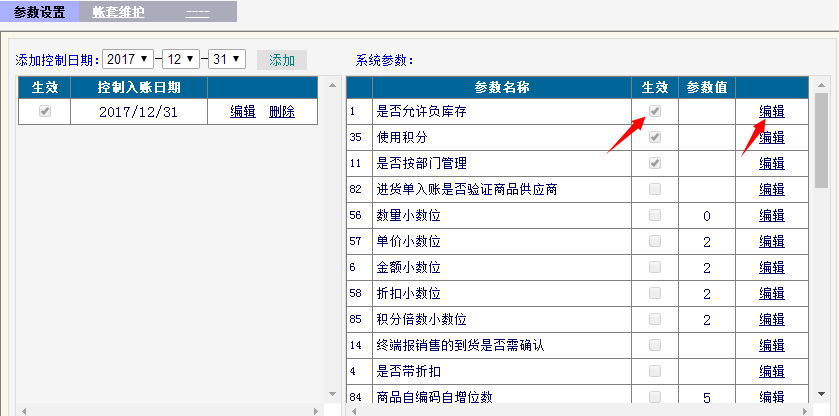
Task: Click 编辑 for 终端报销售的到货是否需确认
Action: pyautogui.click(x=772, y=345)
